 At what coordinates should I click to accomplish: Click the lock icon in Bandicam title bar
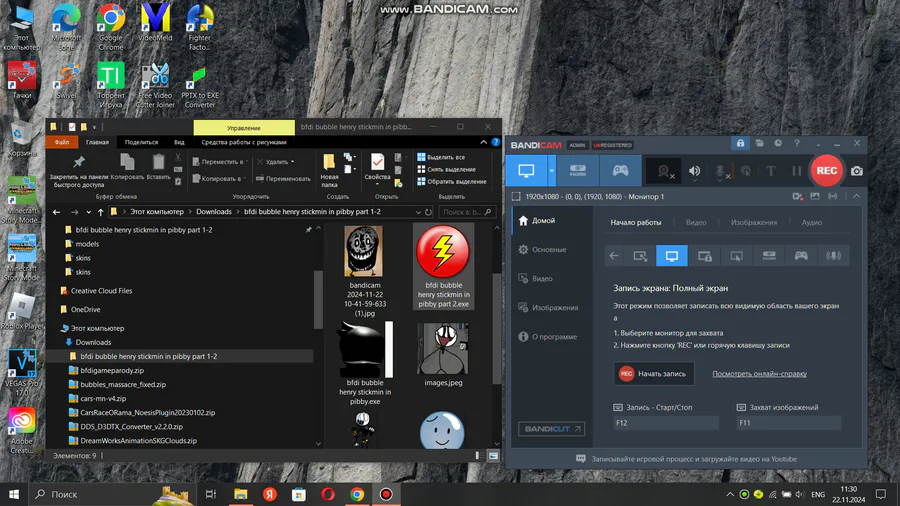pos(740,143)
